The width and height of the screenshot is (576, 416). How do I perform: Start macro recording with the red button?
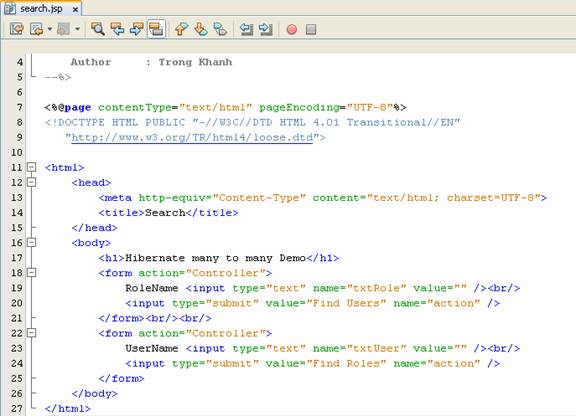292,29
